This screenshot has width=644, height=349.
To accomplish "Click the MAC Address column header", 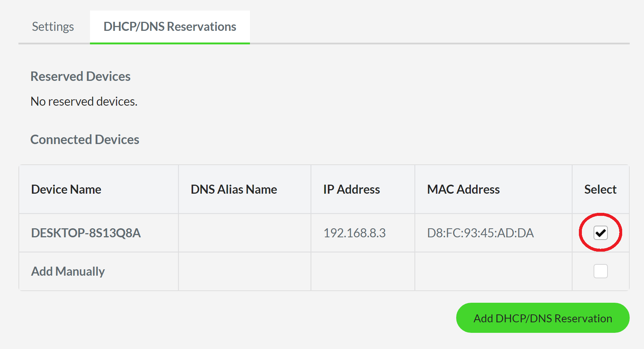I will tap(463, 189).
